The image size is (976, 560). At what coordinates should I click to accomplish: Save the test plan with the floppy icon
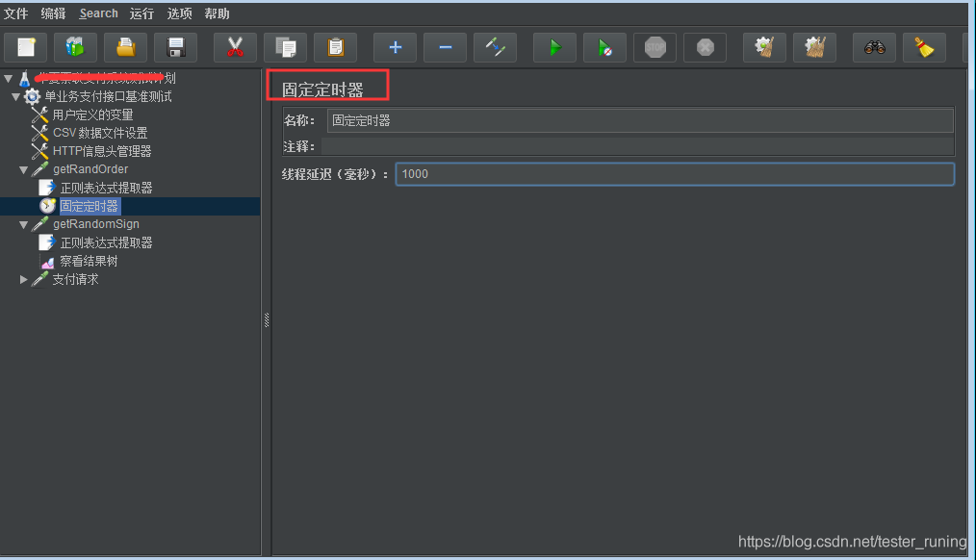pos(175,47)
